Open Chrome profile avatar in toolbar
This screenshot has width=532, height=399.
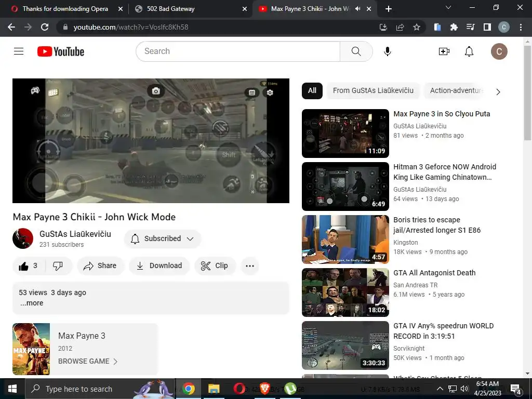click(x=504, y=27)
